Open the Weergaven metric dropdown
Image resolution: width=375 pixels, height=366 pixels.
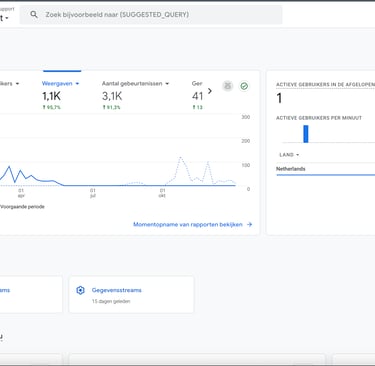[77, 84]
